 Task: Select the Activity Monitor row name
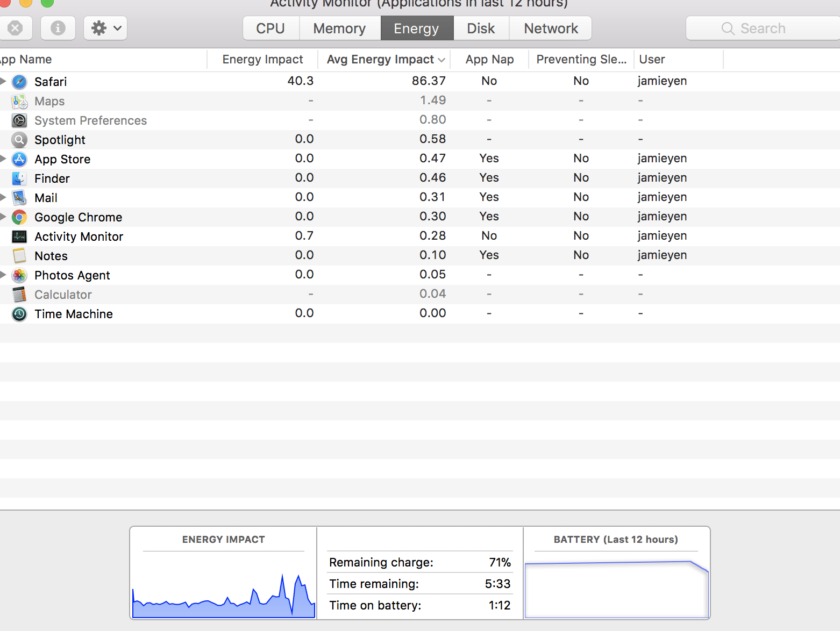coord(79,236)
